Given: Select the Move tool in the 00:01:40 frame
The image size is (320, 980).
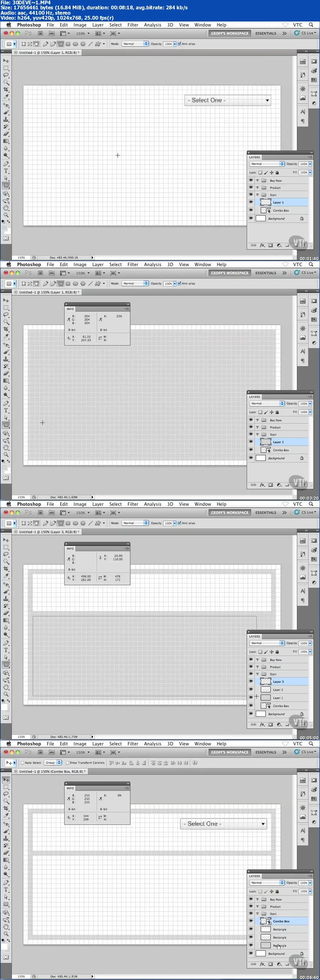Looking at the screenshot, I should click(6, 60).
